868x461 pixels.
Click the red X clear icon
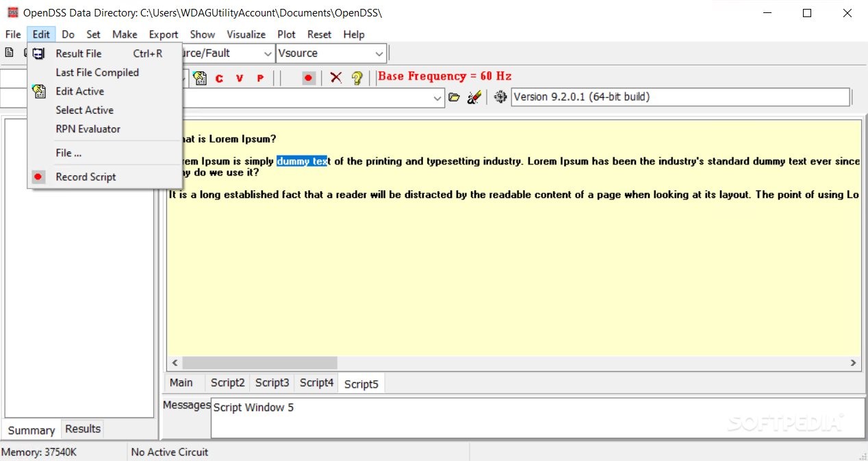click(x=335, y=77)
